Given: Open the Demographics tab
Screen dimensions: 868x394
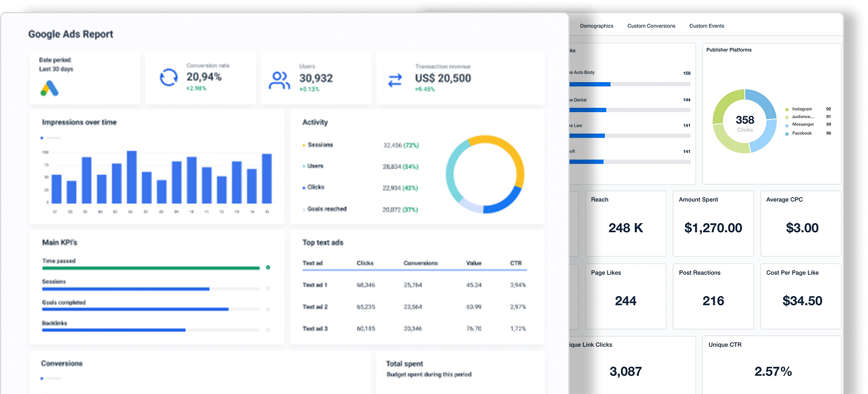Looking at the screenshot, I should [x=596, y=26].
